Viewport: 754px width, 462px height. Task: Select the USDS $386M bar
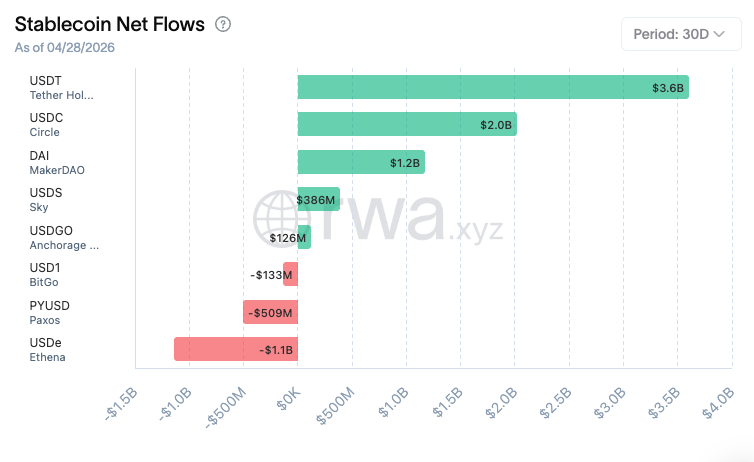(x=318, y=199)
